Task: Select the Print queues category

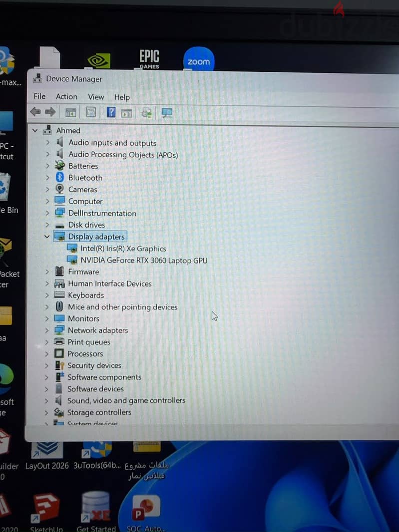Action: 89,342
